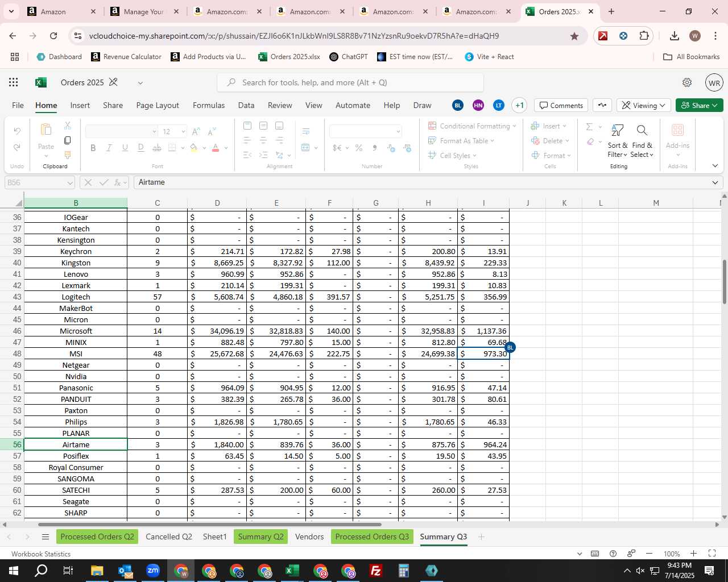The width and height of the screenshot is (728, 582).
Task: Open the settings gear icon
Action: [x=687, y=82]
